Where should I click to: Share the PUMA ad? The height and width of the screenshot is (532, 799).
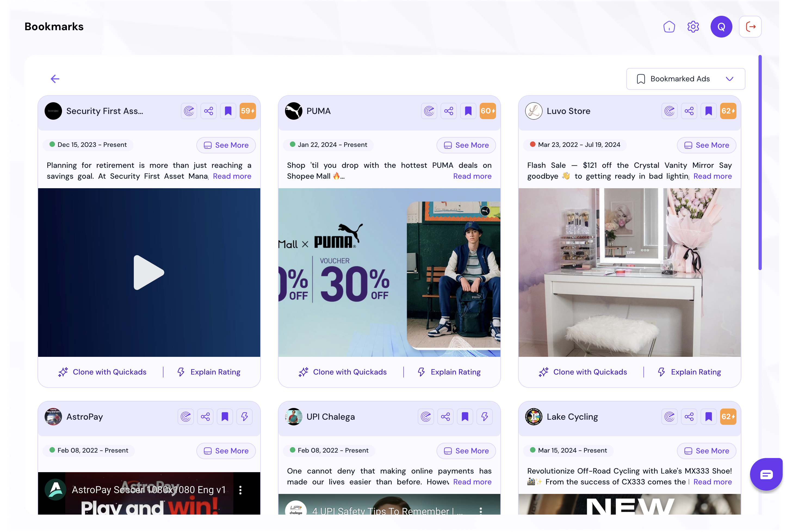pyautogui.click(x=448, y=111)
